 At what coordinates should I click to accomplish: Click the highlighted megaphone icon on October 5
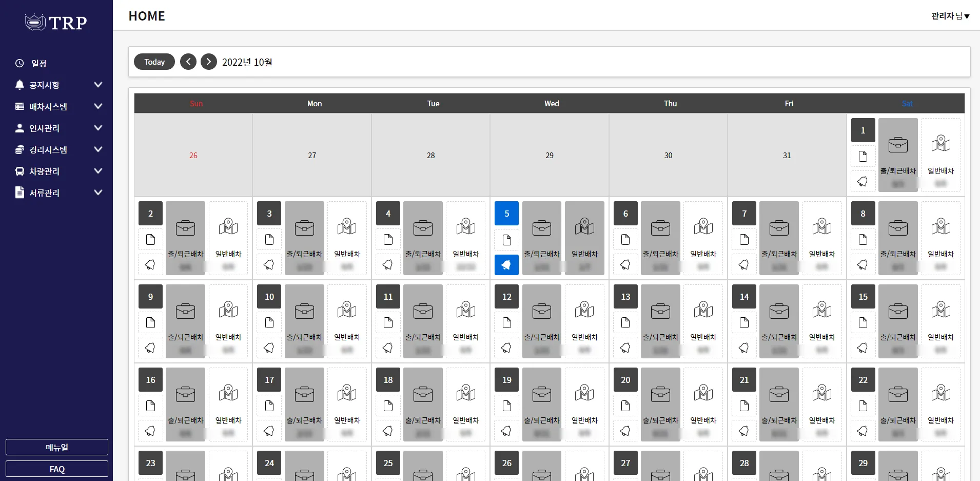[x=506, y=265]
